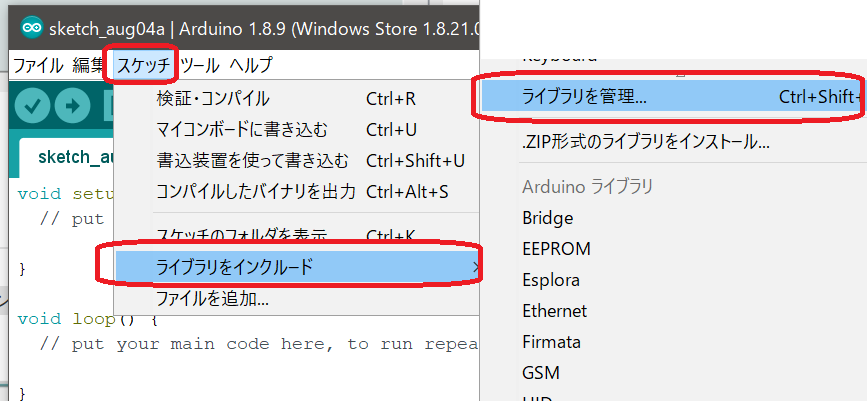
Task: Include the EEPROM library
Action: 556,249
